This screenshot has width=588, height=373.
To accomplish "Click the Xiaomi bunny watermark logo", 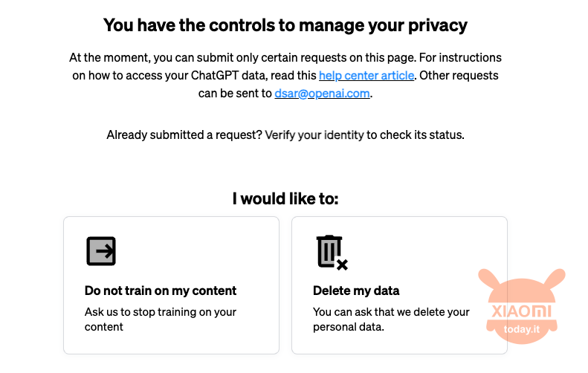I will (522, 306).
